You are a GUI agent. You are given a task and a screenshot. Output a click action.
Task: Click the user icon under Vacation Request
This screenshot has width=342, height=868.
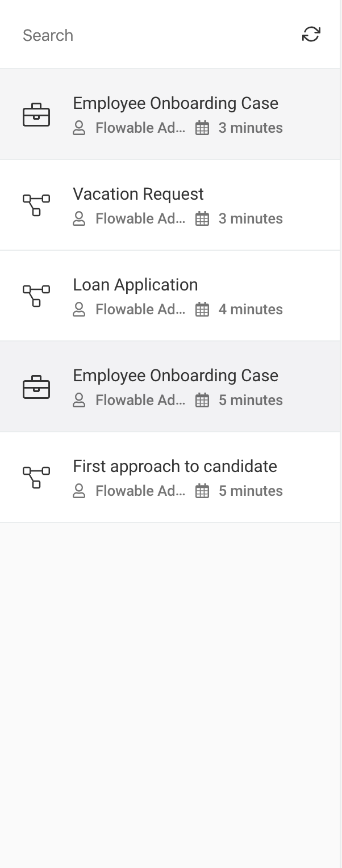point(78,218)
